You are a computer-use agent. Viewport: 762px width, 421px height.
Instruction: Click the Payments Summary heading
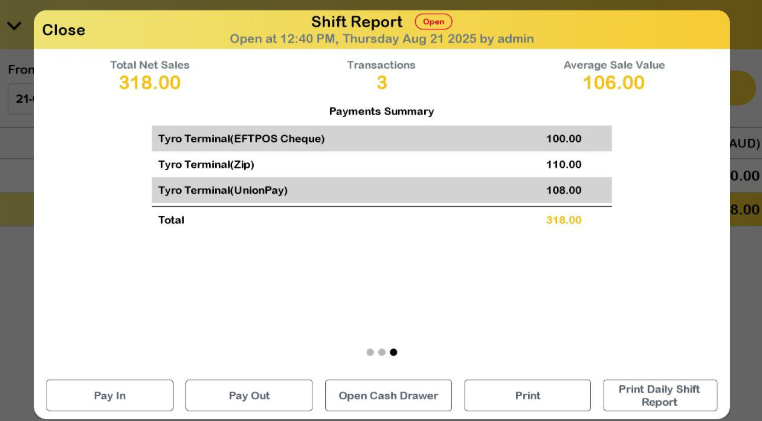point(381,111)
